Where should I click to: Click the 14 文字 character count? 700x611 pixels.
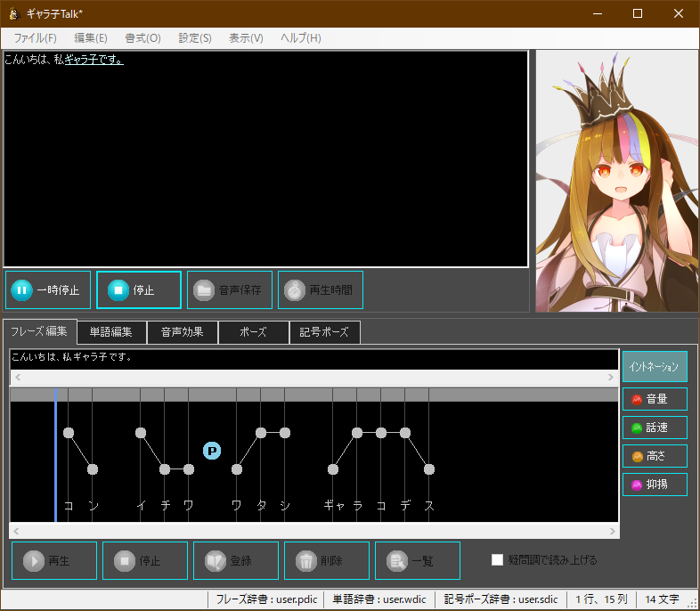coord(663,599)
